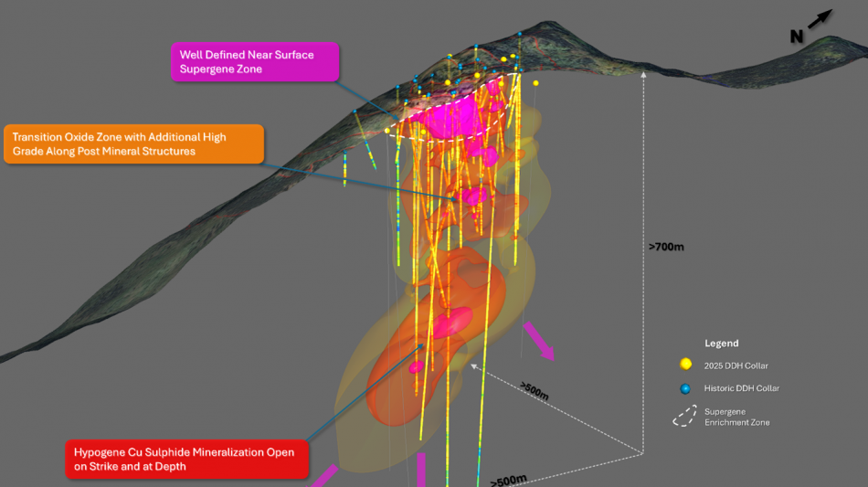Image resolution: width=868 pixels, height=487 pixels.
Task: Click the 'Historic DDH Collar' legend text
Action: coord(741,388)
